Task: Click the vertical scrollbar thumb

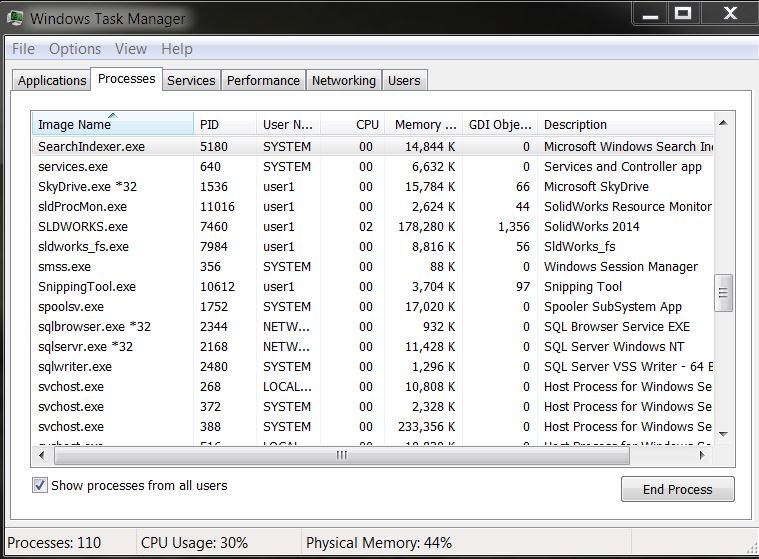Action: [724, 293]
